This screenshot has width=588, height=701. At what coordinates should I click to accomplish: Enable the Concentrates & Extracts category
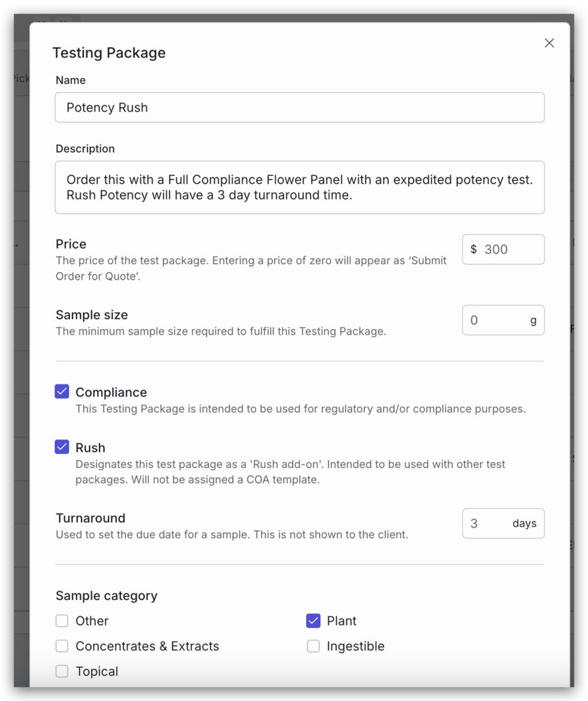pyautogui.click(x=61, y=645)
